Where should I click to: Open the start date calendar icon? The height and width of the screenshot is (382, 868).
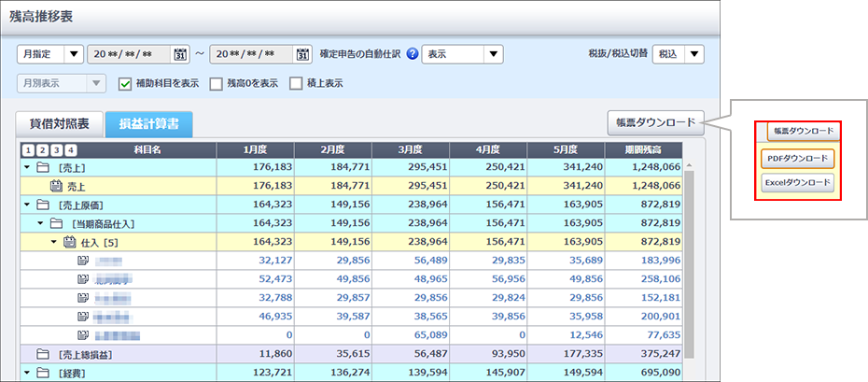point(180,54)
